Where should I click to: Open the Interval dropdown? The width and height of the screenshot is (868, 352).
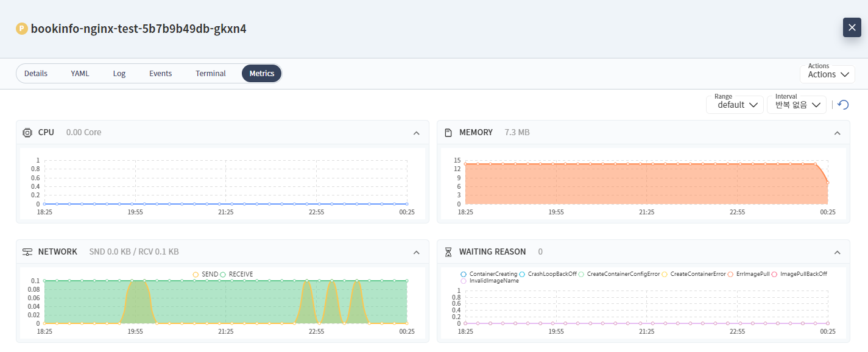coord(797,105)
